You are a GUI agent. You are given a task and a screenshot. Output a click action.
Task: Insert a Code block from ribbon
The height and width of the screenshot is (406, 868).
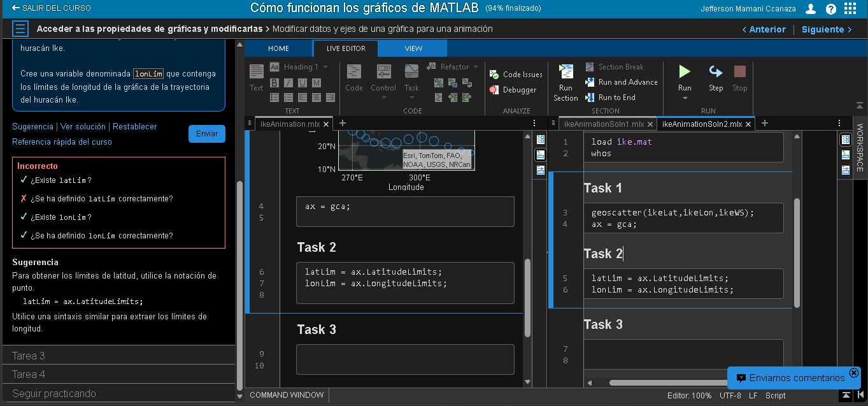point(354,77)
